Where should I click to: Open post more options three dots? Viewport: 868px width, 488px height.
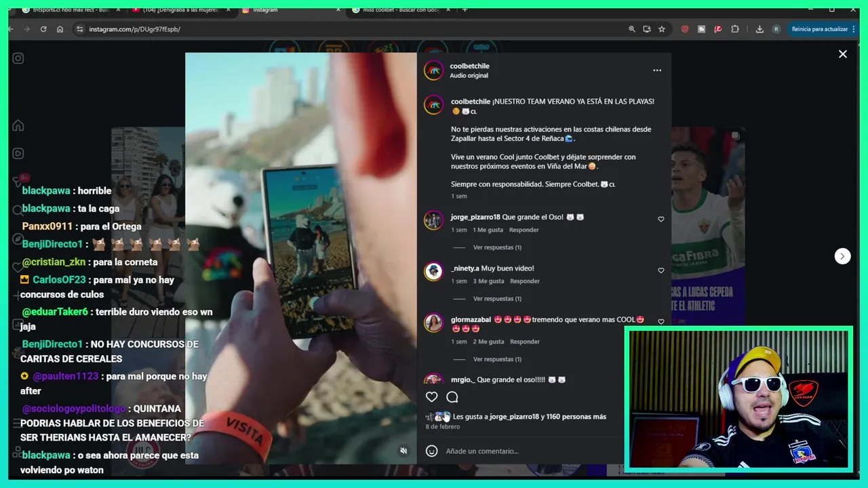(656, 70)
